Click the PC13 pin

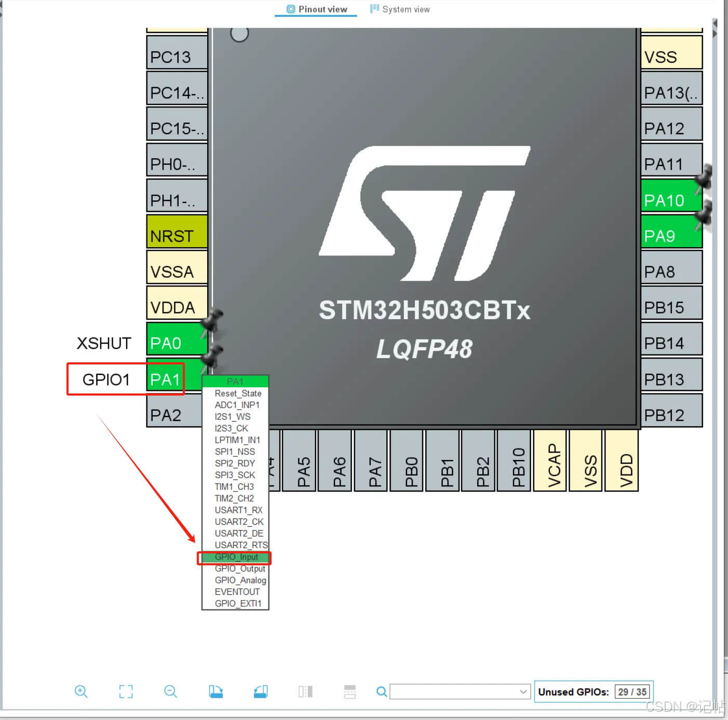177,52
